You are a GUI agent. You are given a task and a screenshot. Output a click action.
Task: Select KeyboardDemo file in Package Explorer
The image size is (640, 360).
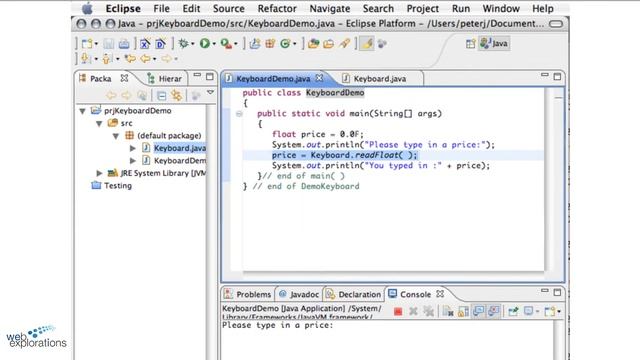click(180, 161)
